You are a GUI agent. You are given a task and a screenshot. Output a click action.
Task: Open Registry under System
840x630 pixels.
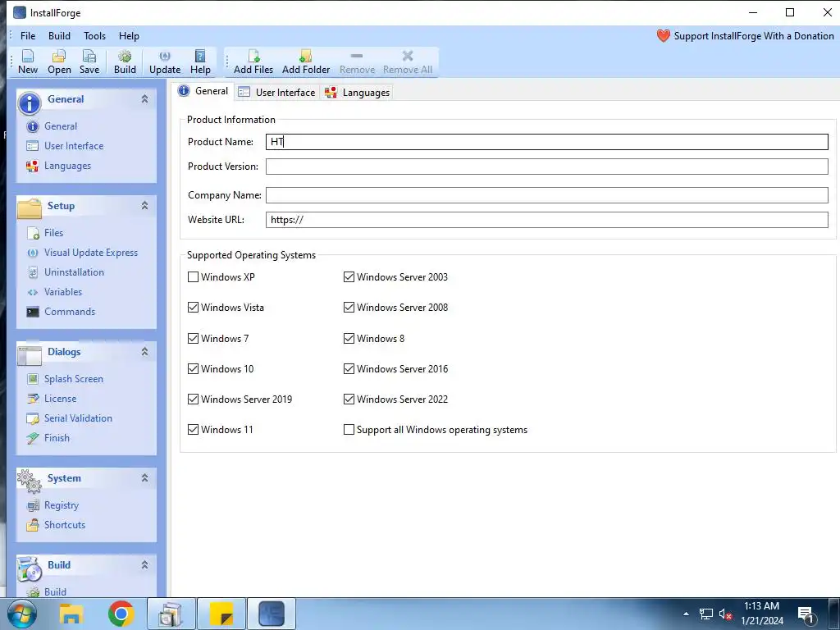tap(61, 505)
